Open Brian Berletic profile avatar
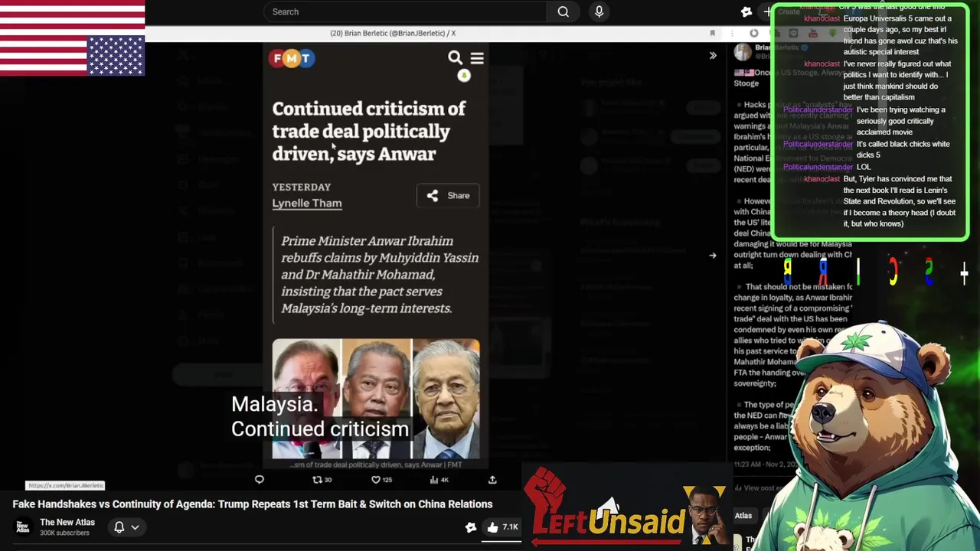This screenshot has height=551, width=980. tap(743, 52)
